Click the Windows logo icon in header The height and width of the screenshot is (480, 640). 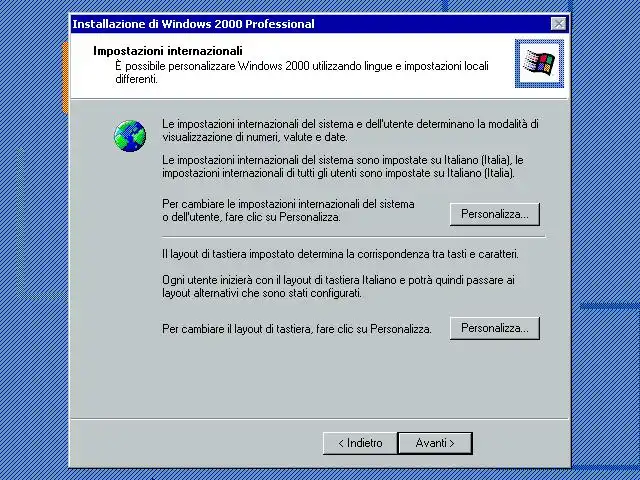coord(539,63)
